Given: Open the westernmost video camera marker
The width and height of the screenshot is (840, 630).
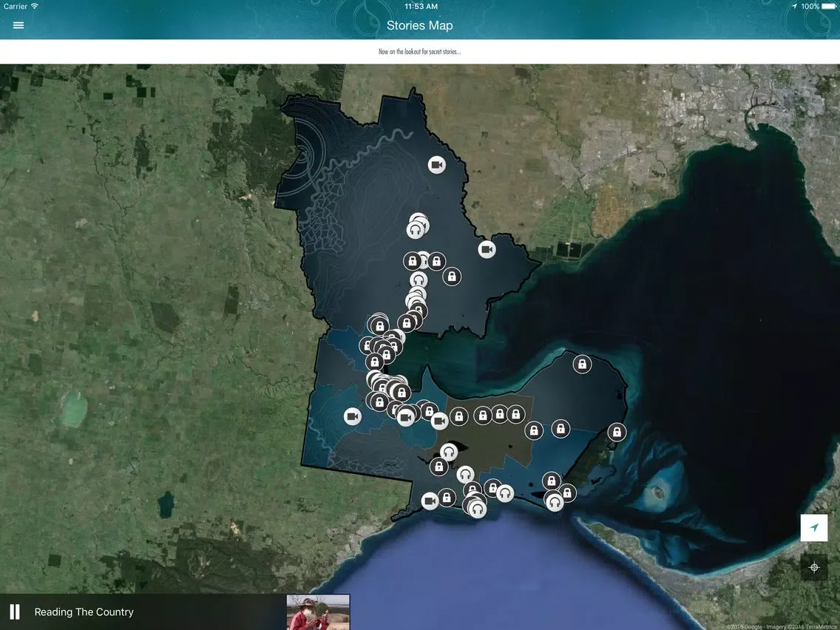Looking at the screenshot, I should click(352, 416).
